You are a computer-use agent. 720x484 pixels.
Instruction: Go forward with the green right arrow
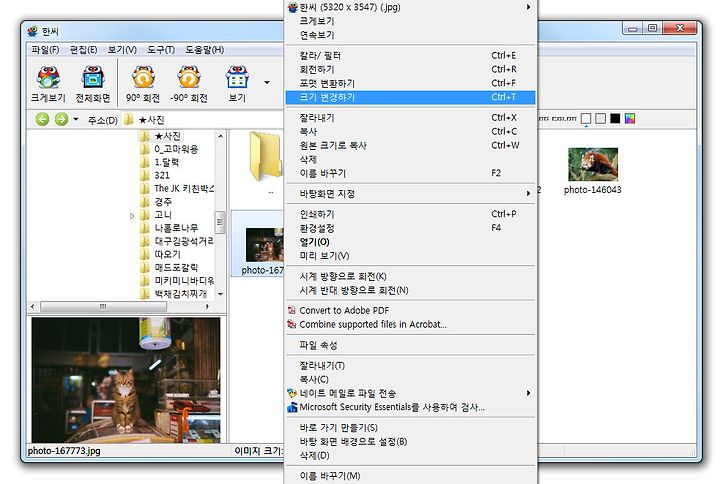coord(61,119)
